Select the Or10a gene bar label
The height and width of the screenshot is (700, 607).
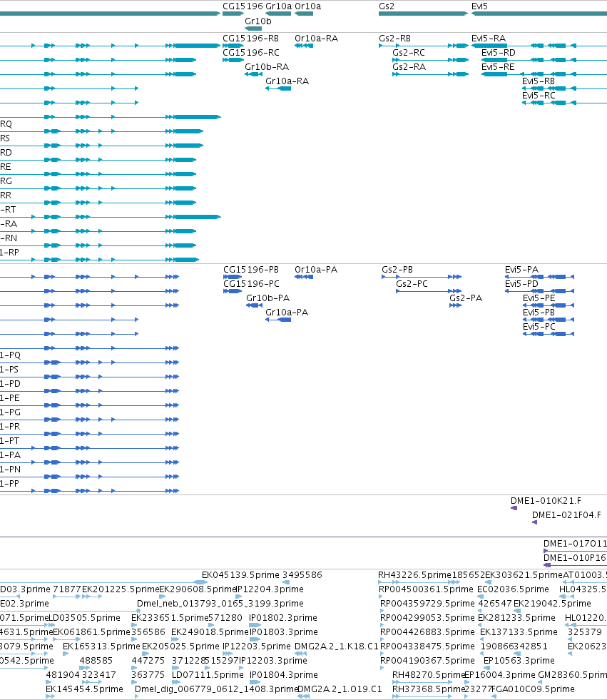308,6
